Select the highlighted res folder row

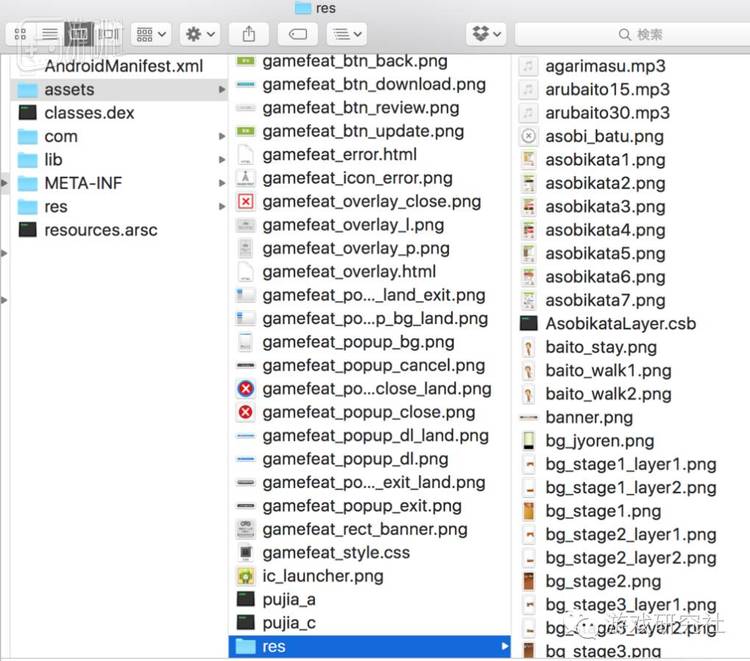tap(368, 646)
